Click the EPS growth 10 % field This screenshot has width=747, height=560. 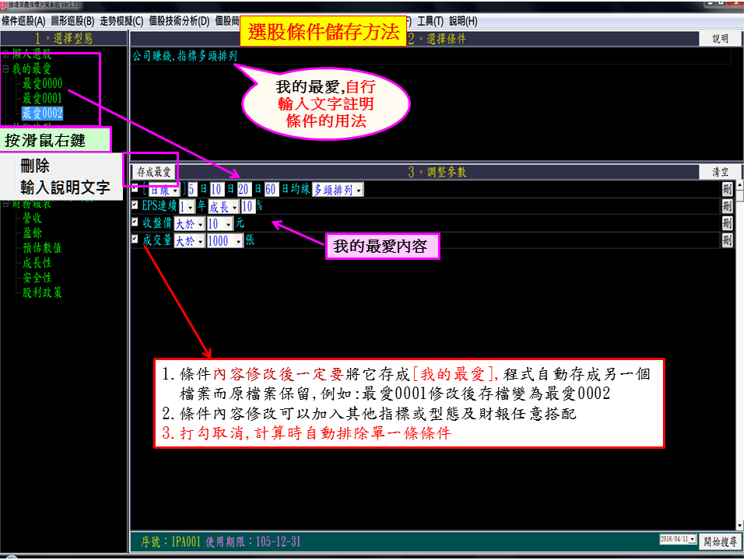pos(247,207)
